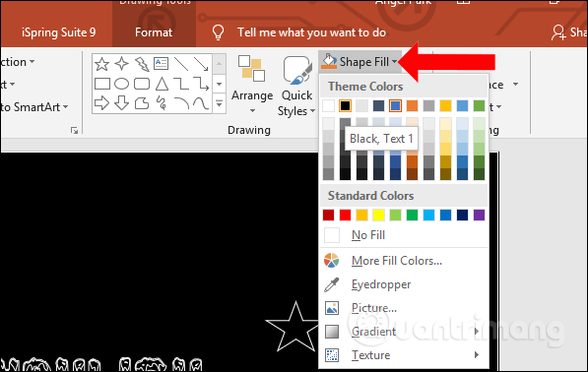The height and width of the screenshot is (372, 588).
Task: Click Tell me what you want to do
Action: 311,32
